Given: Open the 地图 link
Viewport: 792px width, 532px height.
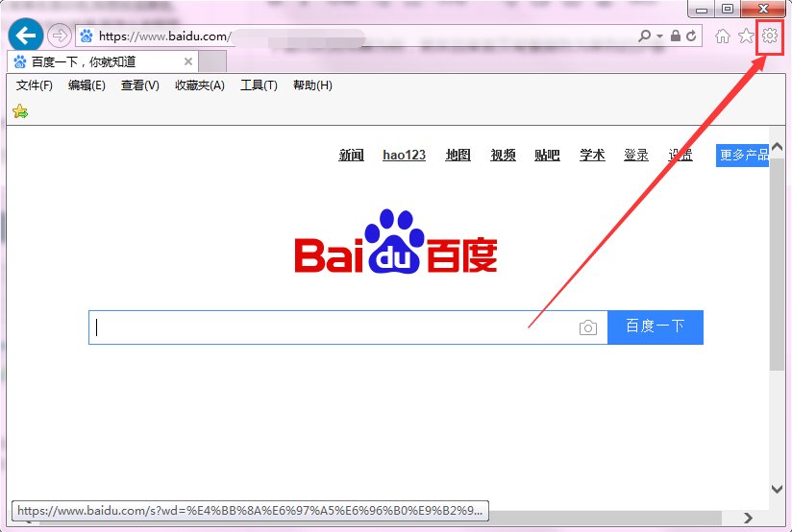Looking at the screenshot, I should [458, 155].
